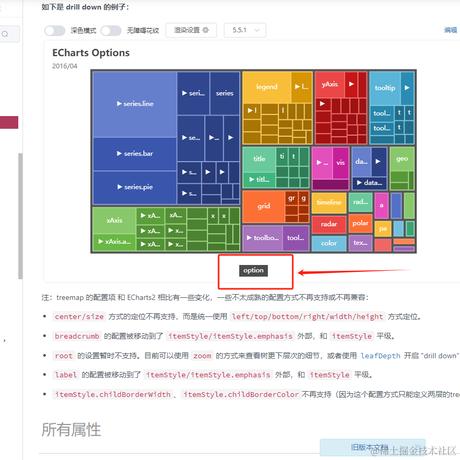Viewport: 460px width, 460px height.
Task: Select the highlighted pink sidebar item
Action: click(x=9, y=122)
